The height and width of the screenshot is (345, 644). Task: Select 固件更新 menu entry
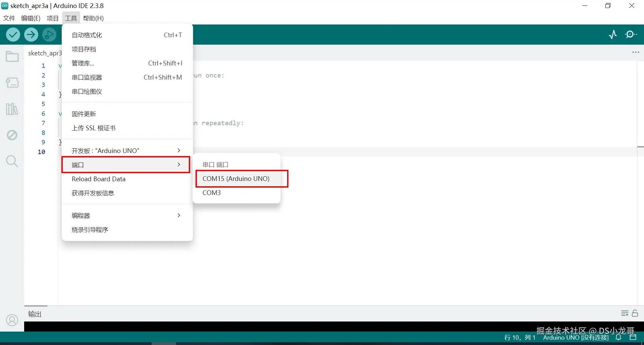pos(127,114)
